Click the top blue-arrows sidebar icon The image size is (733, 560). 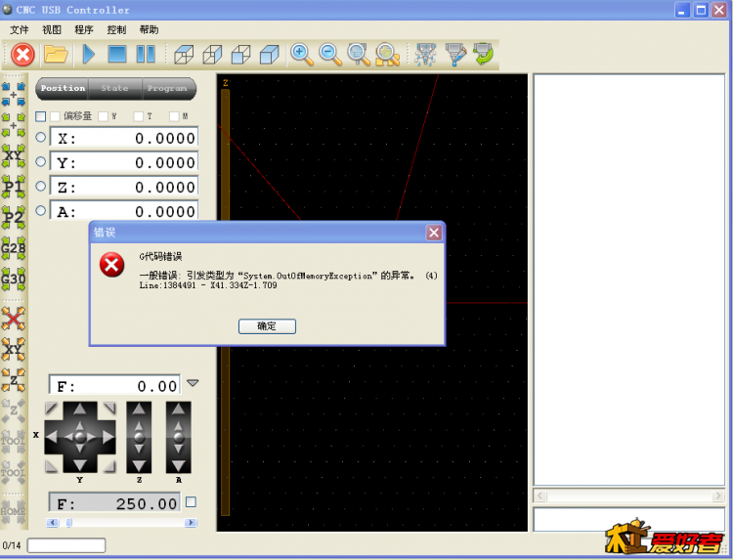[13, 94]
